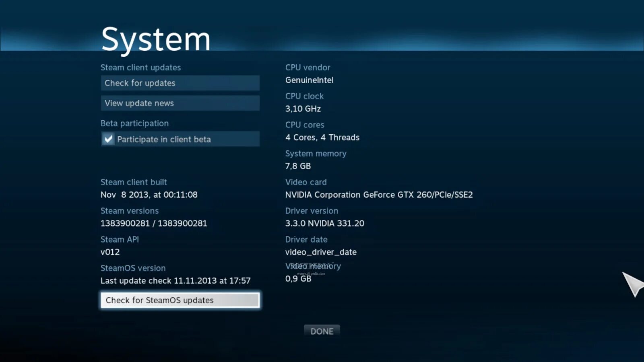Select Check for SteamOS updates button
The height and width of the screenshot is (362, 644).
tap(180, 300)
